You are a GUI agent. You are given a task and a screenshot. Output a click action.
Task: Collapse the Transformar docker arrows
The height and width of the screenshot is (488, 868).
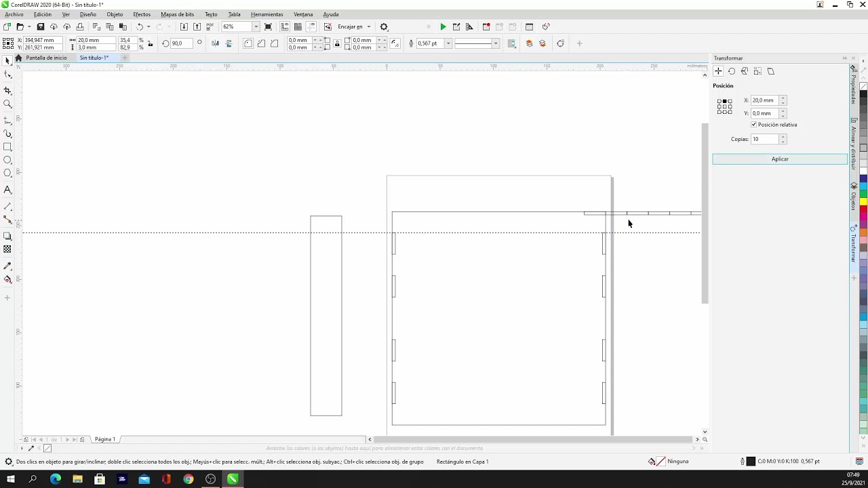coord(844,58)
